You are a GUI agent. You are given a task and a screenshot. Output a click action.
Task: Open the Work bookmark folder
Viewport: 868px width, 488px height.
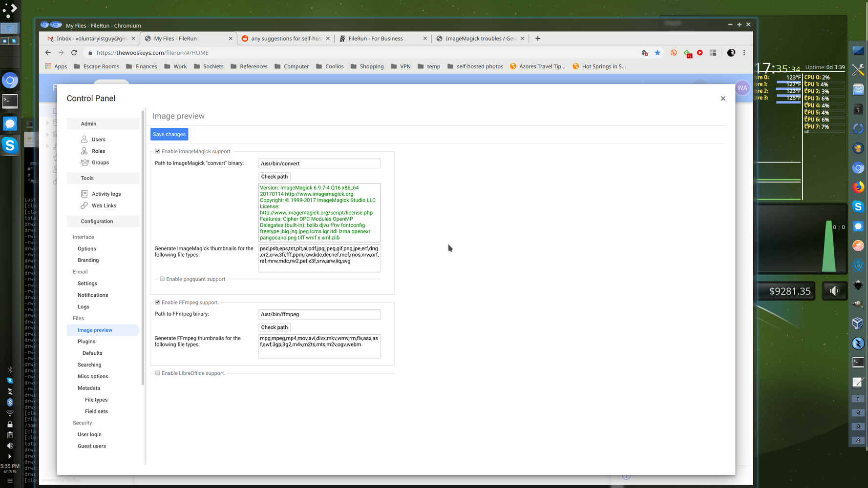tap(175, 66)
